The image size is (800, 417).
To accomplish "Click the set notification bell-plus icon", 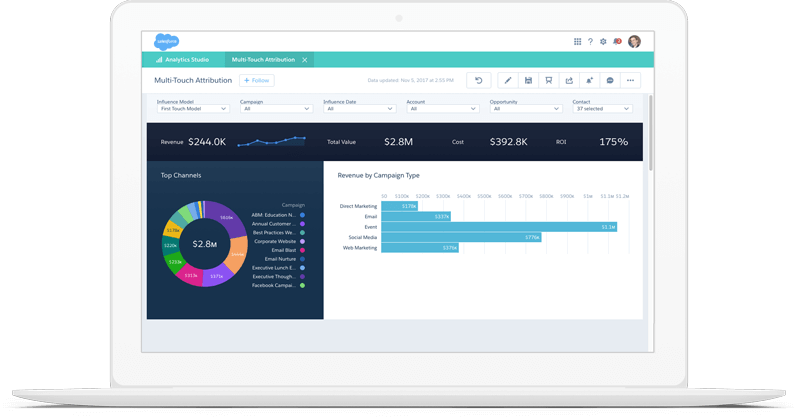I will 589,80.
